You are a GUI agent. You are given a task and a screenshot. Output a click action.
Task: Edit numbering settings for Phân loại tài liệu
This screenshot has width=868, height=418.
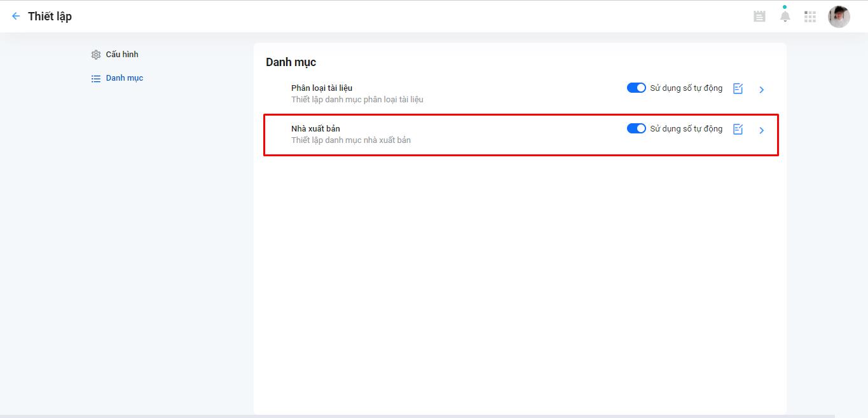click(738, 89)
